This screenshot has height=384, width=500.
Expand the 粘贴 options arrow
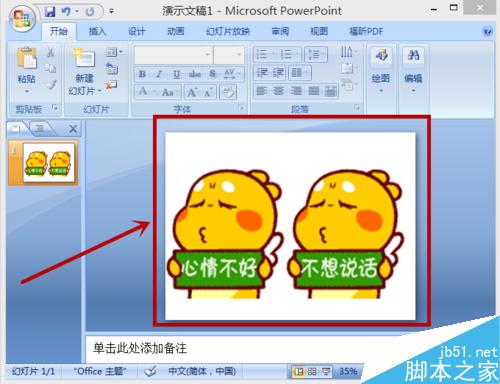coord(27,91)
